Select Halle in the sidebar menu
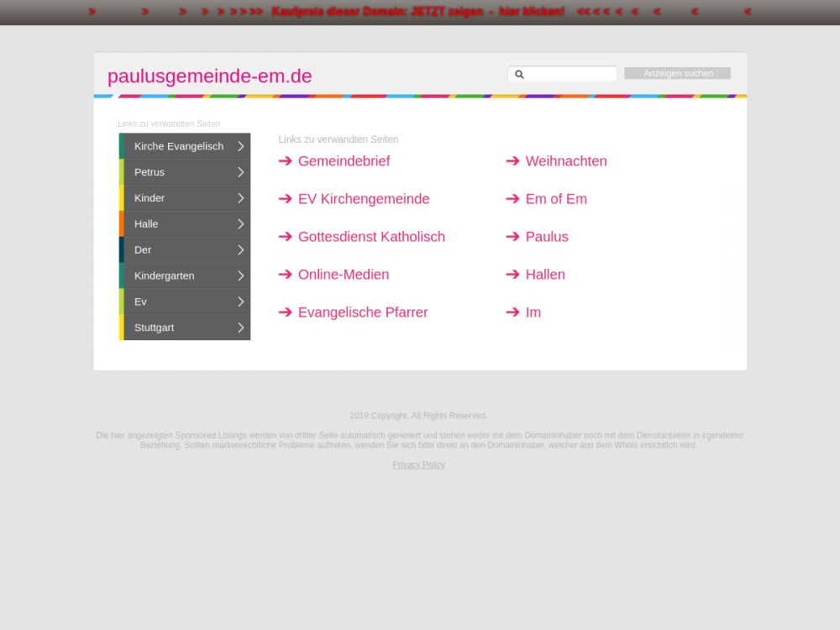The width and height of the screenshot is (840, 630). [146, 224]
